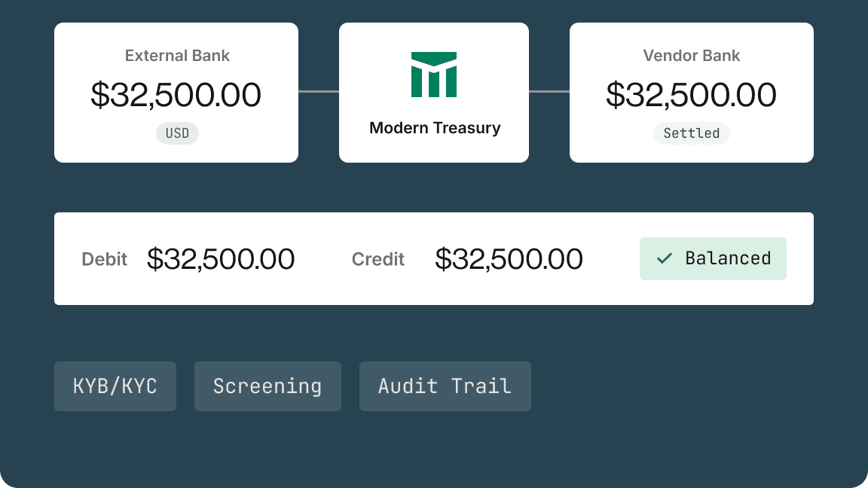The image size is (868, 488).
Task: Open the Audit Trail tag
Action: 445,386
